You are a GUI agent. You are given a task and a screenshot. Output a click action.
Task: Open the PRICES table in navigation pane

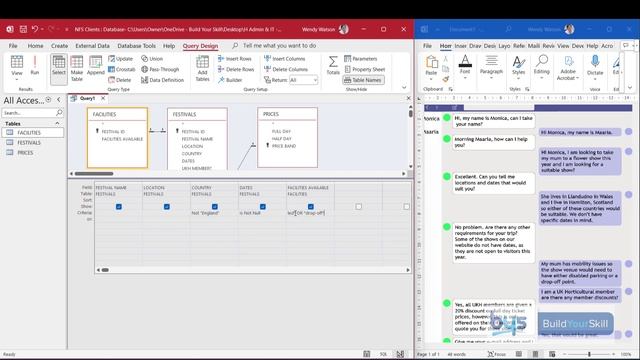click(33, 153)
